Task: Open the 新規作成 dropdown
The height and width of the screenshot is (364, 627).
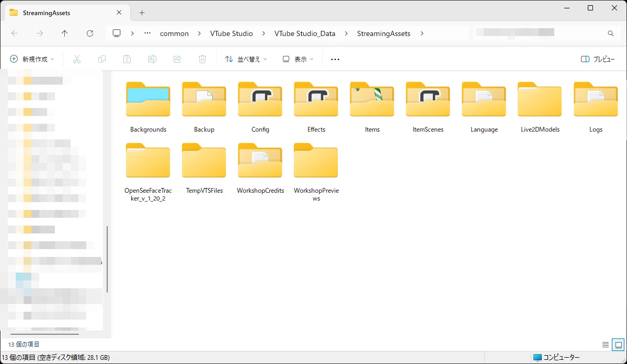Action: 32,59
